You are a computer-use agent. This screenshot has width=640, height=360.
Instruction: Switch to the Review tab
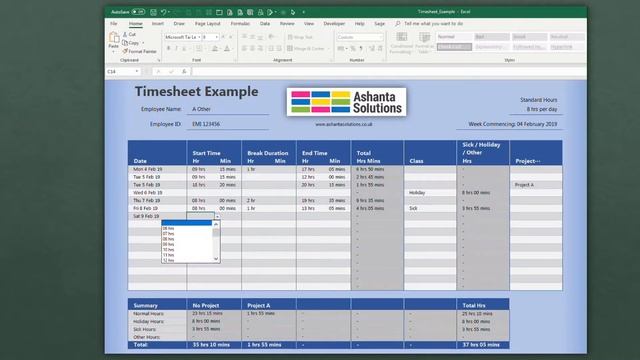(287, 24)
